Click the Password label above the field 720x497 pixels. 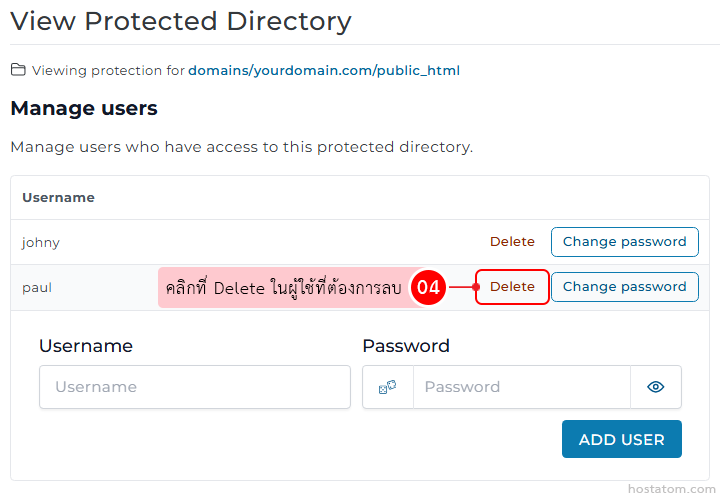point(405,346)
